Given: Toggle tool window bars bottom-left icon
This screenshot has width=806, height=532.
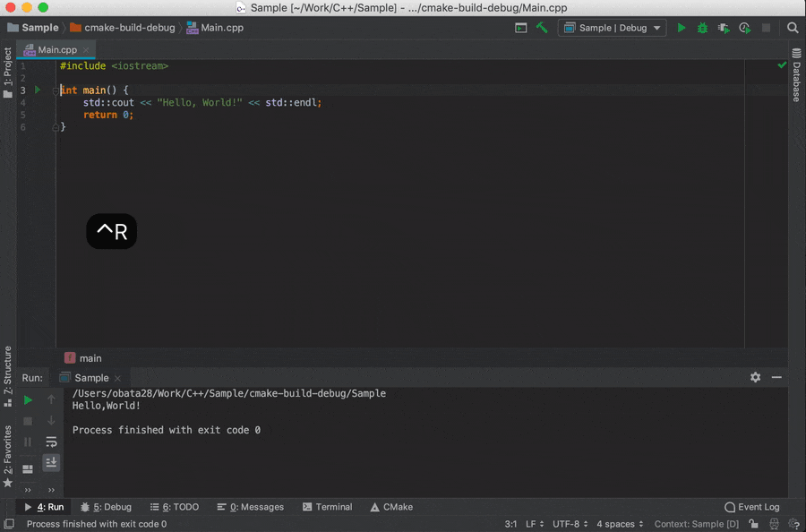Looking at the screenshot, I should [9, 524].
